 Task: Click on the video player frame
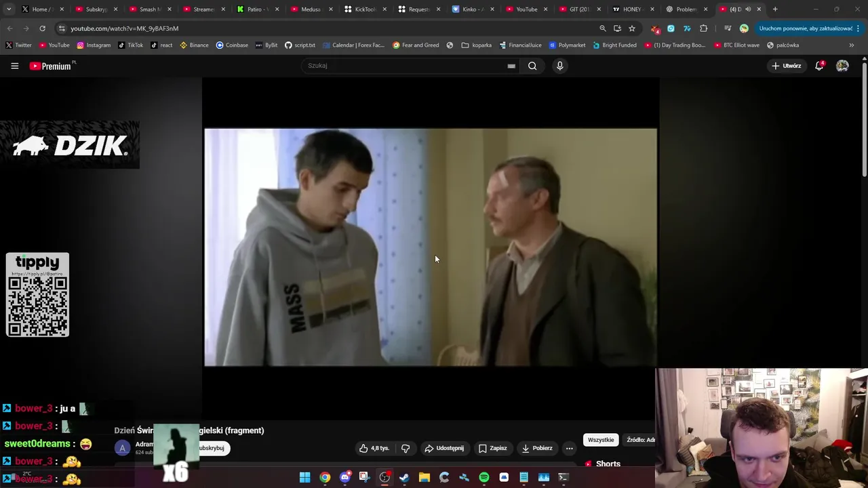point(431,247)
